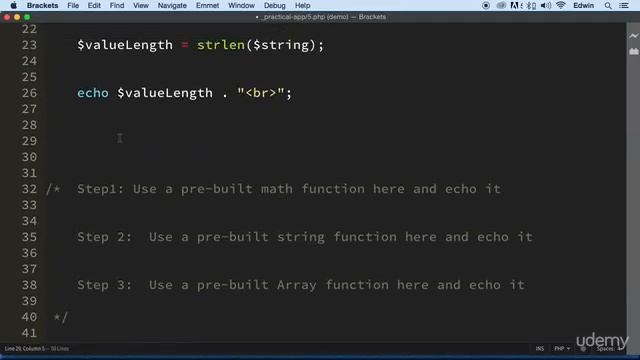Click the Adobe menu bar icon
640x360 pixels.
tap(515, 5)
